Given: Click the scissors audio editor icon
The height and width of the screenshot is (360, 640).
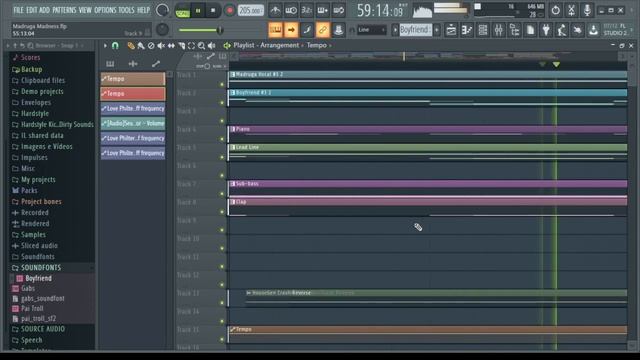Looking at the screenshot, I should tap(571, 10).
